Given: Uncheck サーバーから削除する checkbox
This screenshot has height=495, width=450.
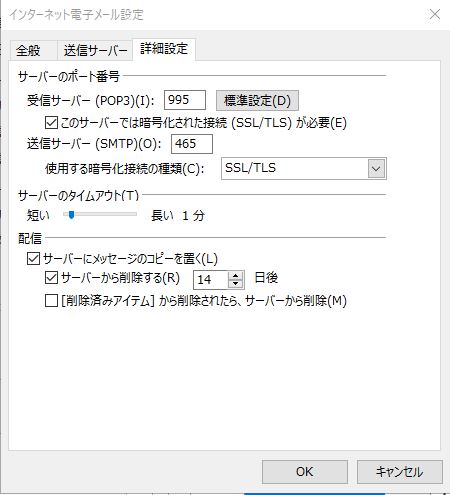Looking at the screenshot, I should 51,277.
